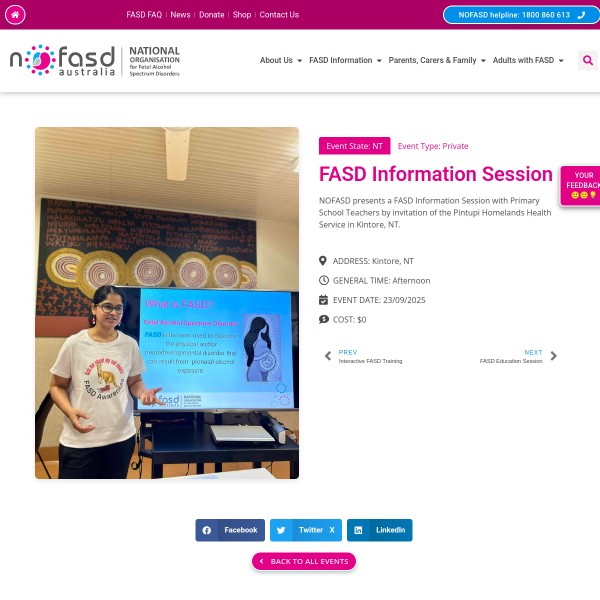Go to previous event arrow
The image size is (600, 600).
click(x=328, y=356)
